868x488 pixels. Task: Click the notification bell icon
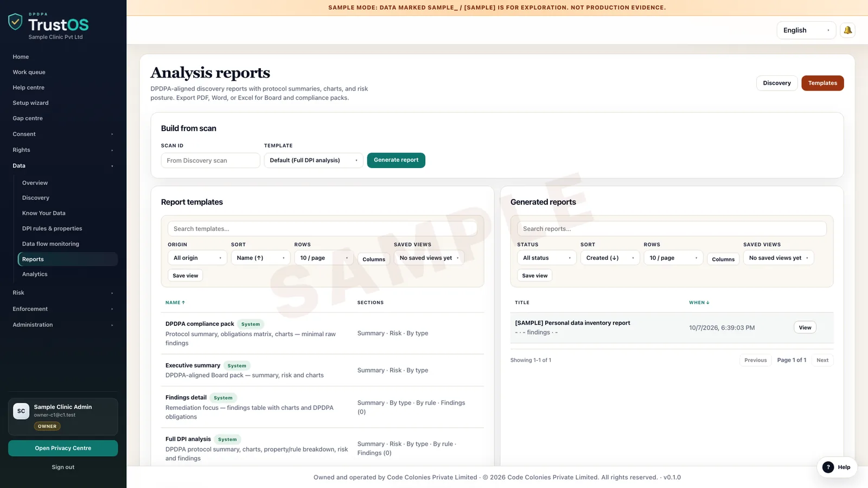[847, 30]
